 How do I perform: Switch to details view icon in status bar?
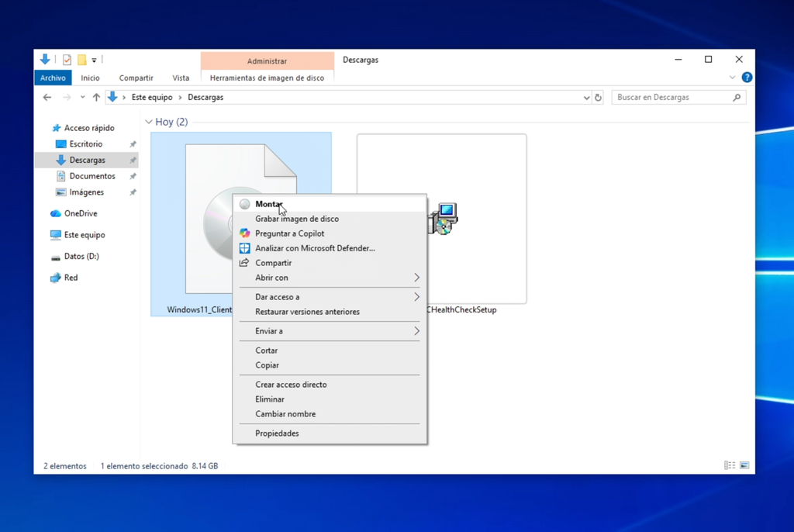(730, 465)
